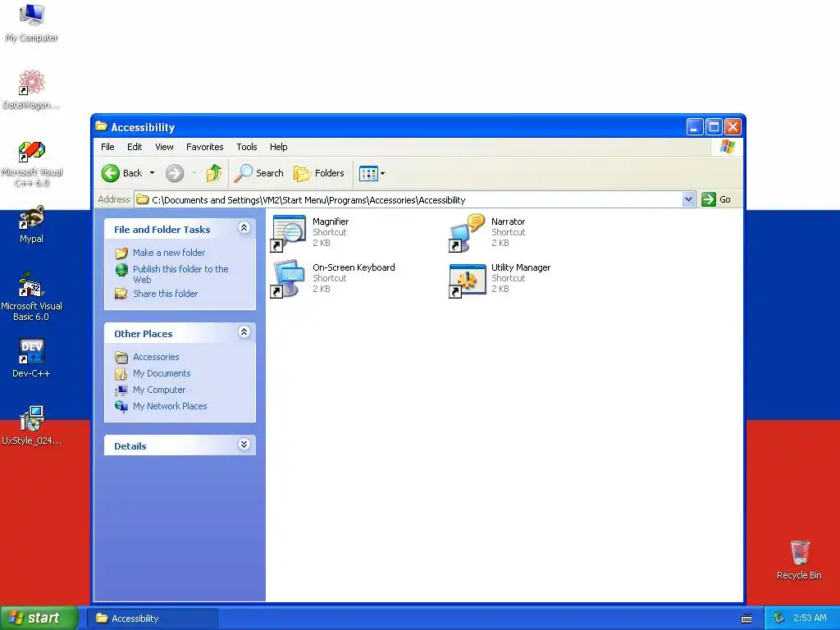Click the on-screen keyboard tray icon
Image resolution: width=840 pixels, height=630 pixels.
point(746,619)
